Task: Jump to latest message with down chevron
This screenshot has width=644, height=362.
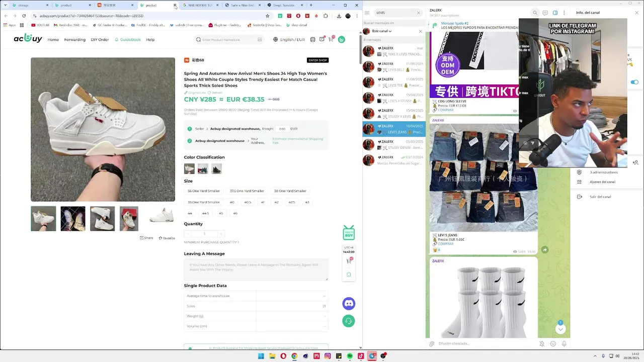Action: pos(560,329)
